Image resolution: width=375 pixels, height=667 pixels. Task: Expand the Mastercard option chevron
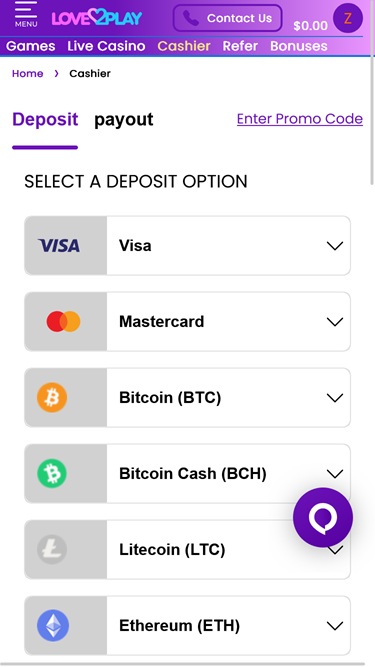(335, 322)
